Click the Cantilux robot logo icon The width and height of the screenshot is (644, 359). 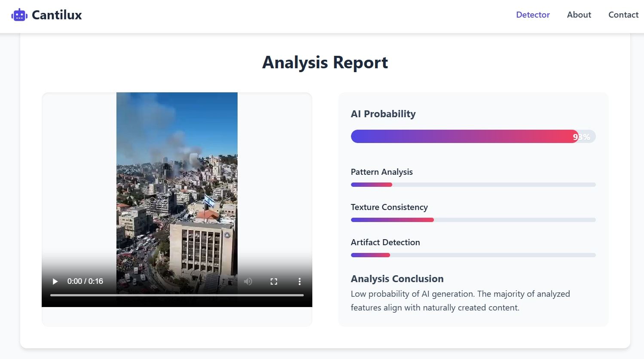(x=19, y=15)
